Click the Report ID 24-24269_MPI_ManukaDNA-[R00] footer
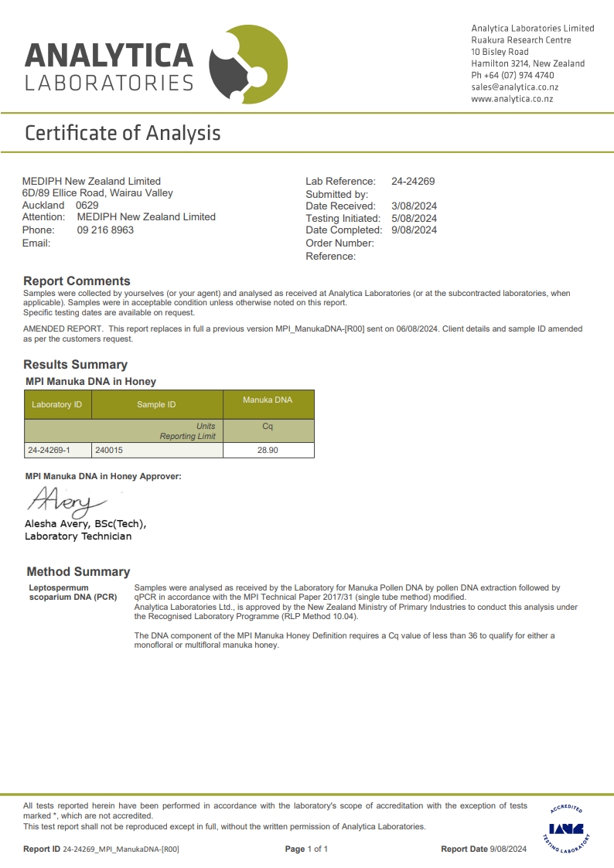Viewport: 614px width, 868px height. click(x=101, y=849)
